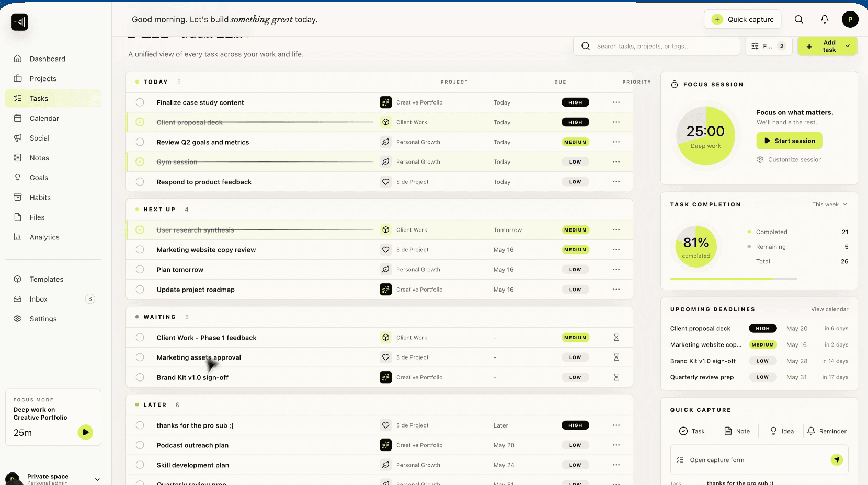Open the P profile avatar
868x485 pixels.
[x=850, y=19]
